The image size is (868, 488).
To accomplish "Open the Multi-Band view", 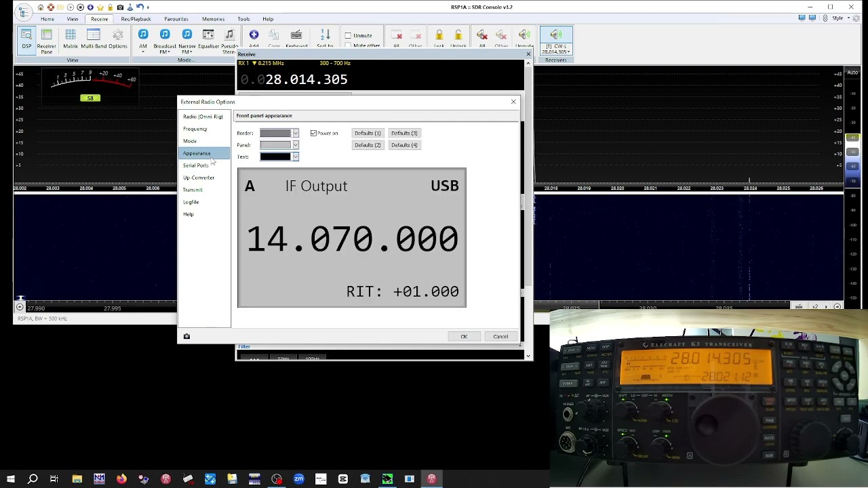I will (x=94, y=39).
